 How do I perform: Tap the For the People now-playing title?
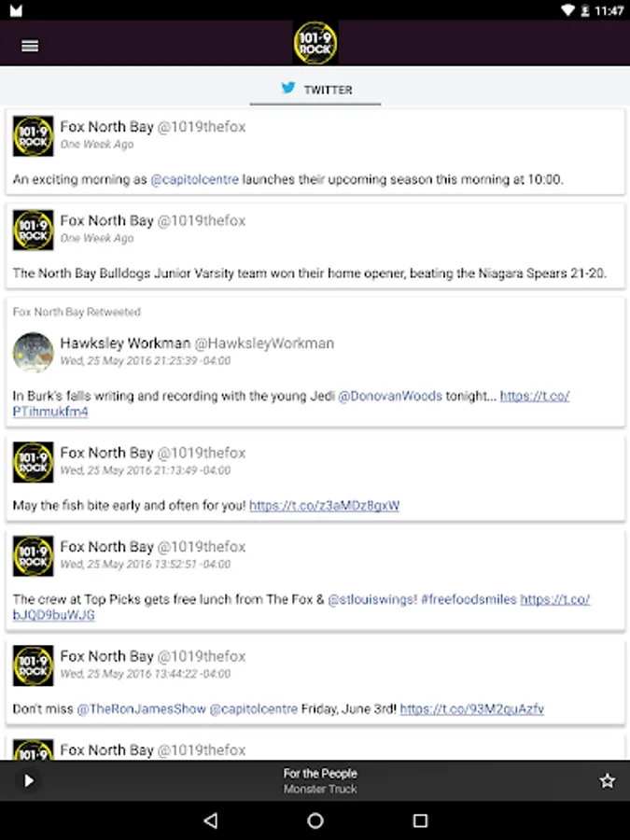point(320,773)
